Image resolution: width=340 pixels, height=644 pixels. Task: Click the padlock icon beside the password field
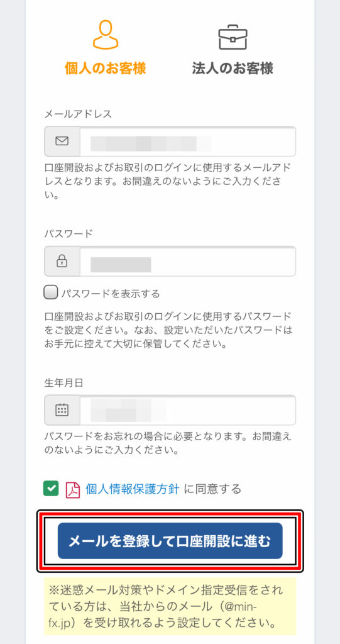click(x=62, y=261)
